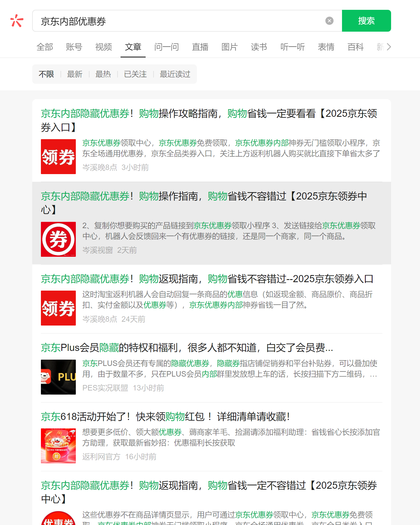Click the green 搜索 button

click(366, 21)
